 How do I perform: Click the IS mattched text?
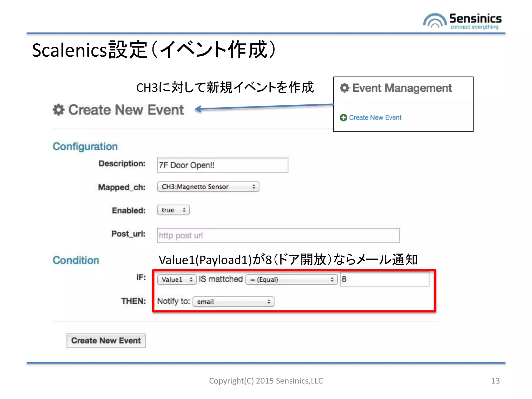(x=221, y=279)
